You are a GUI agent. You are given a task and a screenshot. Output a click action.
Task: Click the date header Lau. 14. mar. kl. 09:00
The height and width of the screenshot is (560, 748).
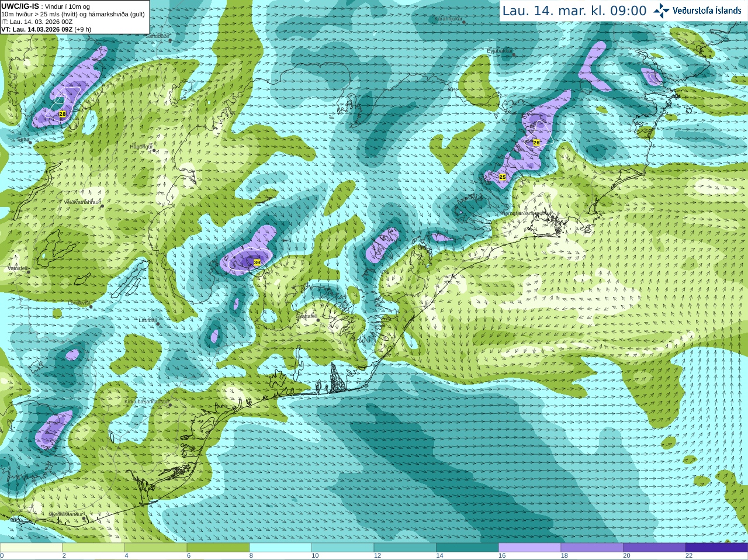click(574, 11)
